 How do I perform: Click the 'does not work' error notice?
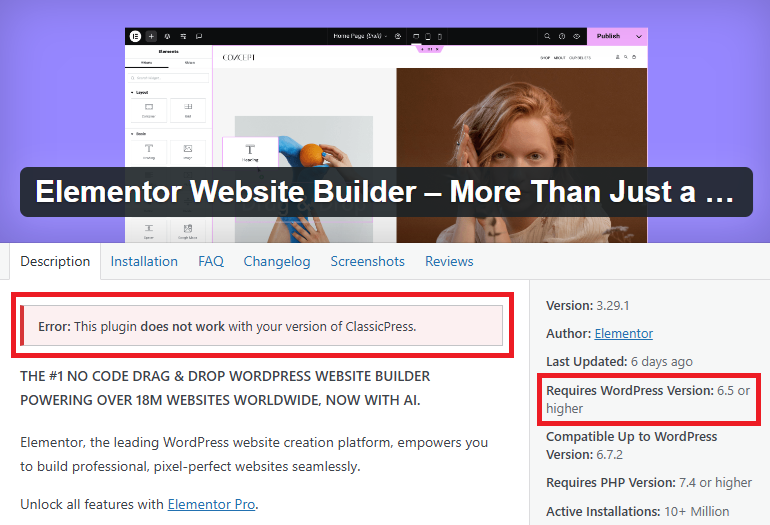click(262, 326)
